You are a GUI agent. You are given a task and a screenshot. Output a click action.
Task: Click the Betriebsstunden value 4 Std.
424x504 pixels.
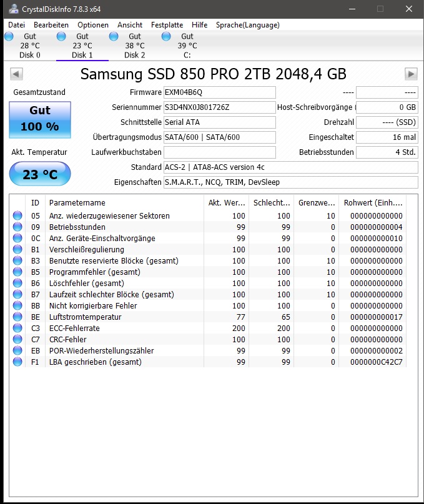[x=387, y=152]
